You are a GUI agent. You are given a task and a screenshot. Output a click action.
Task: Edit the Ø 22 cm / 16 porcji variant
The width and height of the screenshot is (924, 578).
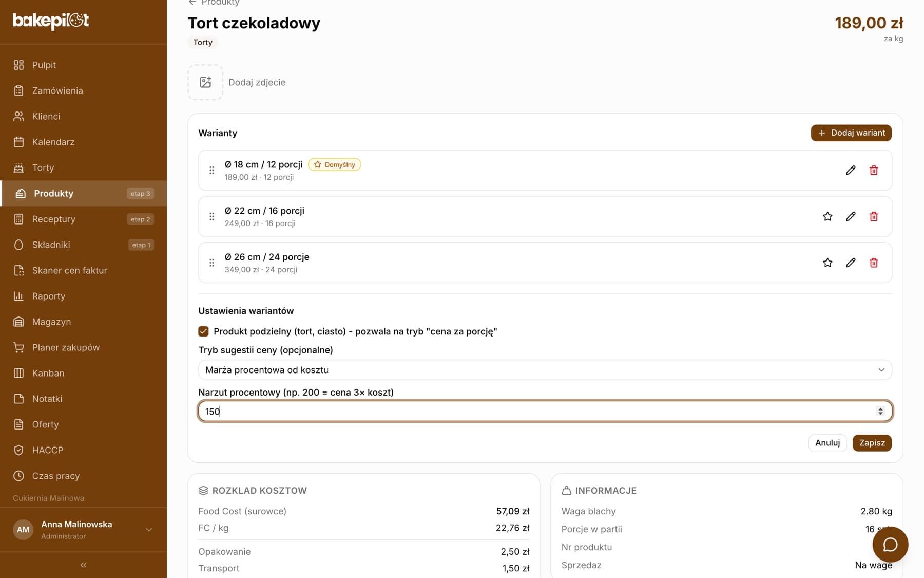coord(851,216)
